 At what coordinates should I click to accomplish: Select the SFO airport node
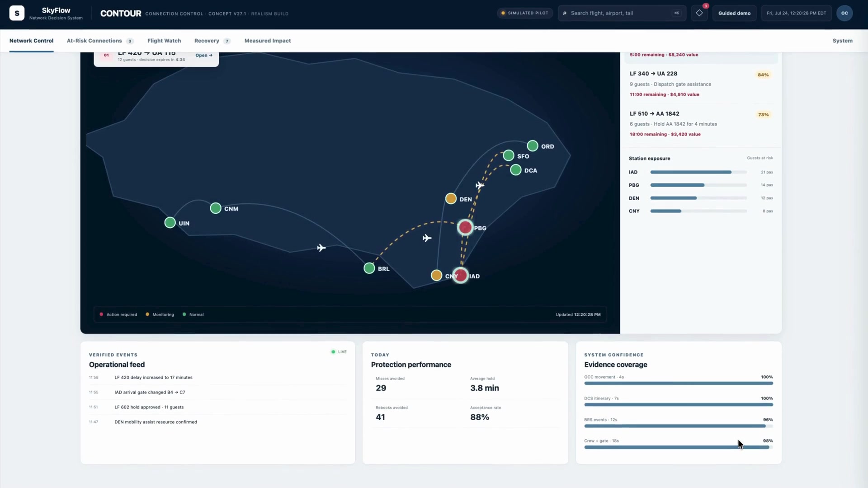pyautogui.click(x=509, y=155)
